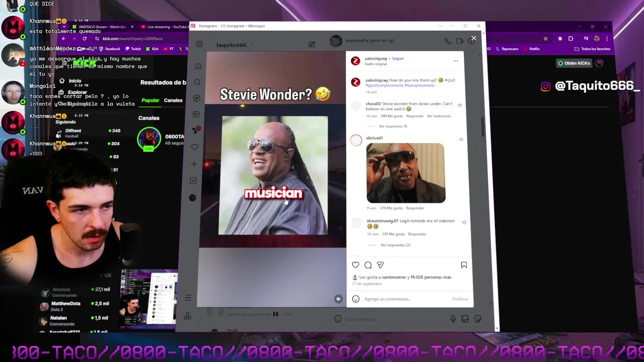The image size is (644, 362).
Task: Follow yaboizigzag with Seguir link
Action: pyautogui.click(x=398, y=58)
